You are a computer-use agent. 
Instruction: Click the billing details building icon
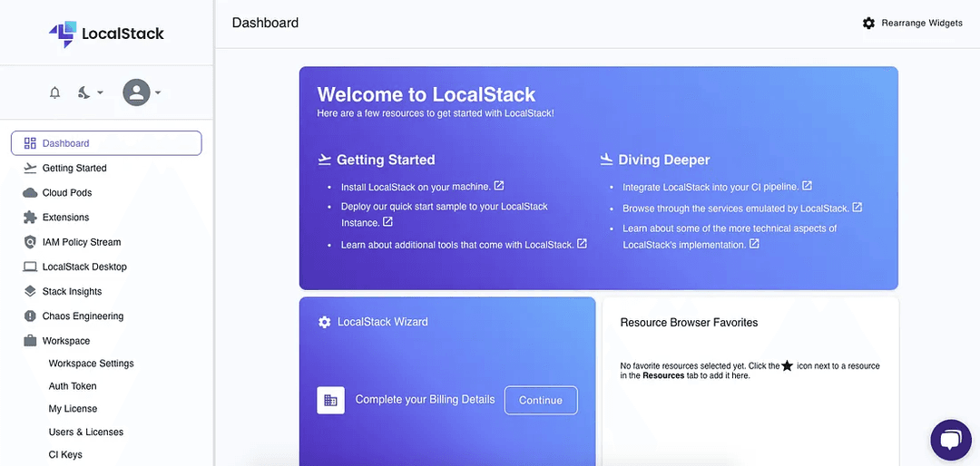(x=330, y=401)
